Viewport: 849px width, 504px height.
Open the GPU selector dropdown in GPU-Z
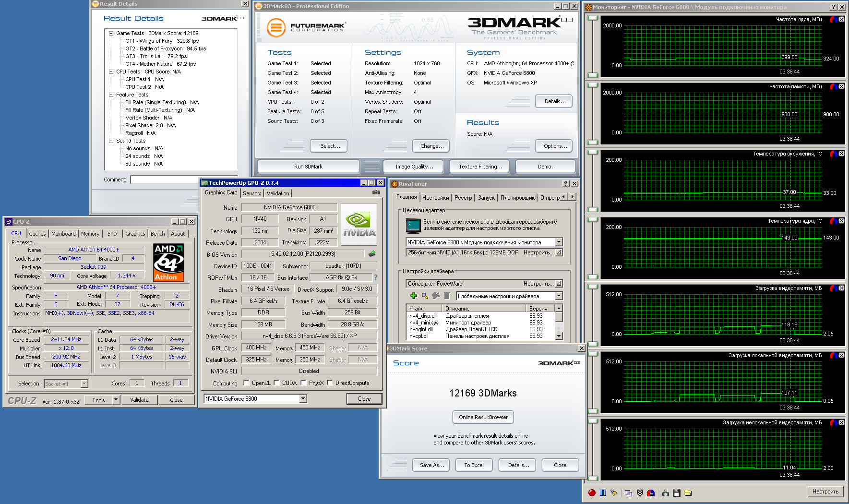click(303, 398)
